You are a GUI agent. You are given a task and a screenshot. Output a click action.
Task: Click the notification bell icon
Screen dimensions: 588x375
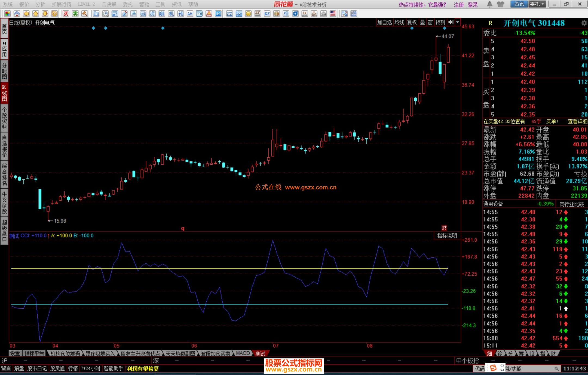[489, 4]
